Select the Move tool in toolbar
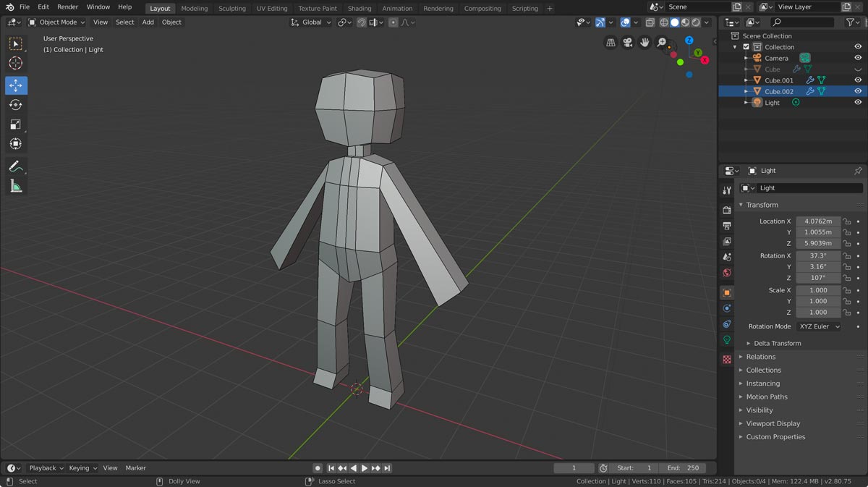The width and height of the screenshot is (868, 487). (16, 85)
